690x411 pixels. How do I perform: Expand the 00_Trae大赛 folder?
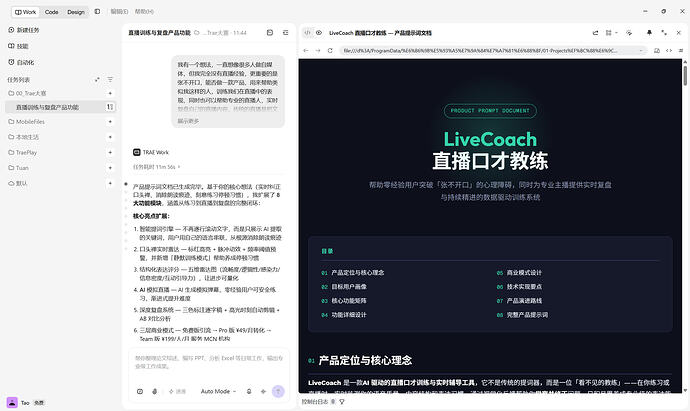pos(27,93)
